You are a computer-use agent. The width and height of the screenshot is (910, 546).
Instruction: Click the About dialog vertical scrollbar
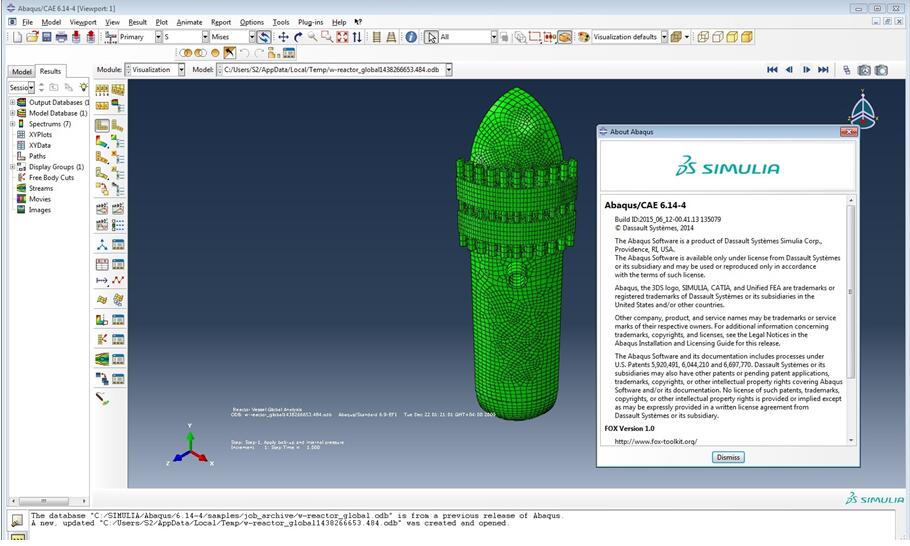point(851,291)
